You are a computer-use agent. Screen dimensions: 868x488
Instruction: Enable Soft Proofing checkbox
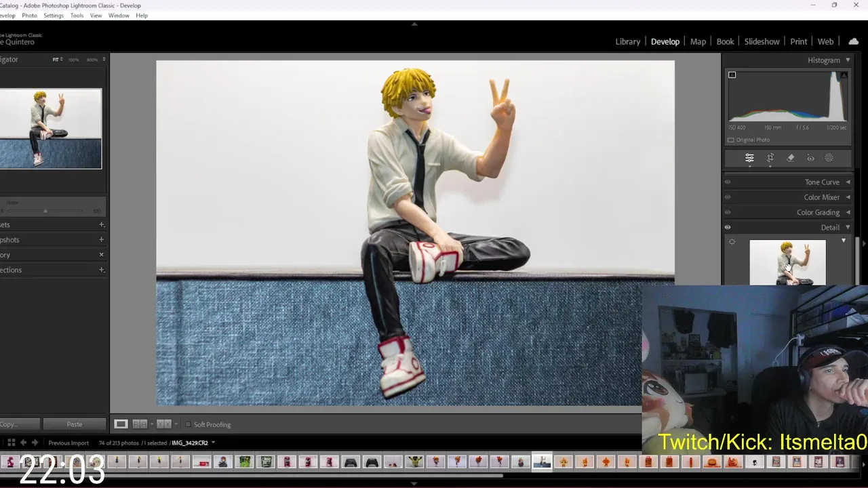[x=188, y=424]
